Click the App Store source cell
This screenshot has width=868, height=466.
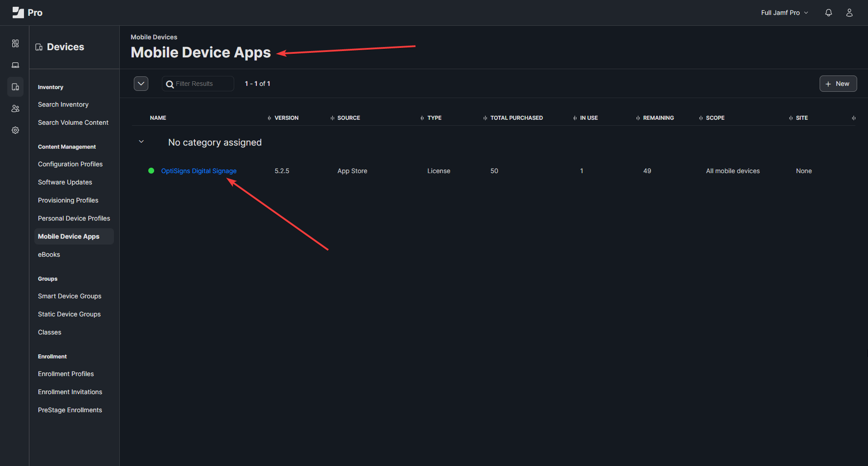tap(352, 171)
